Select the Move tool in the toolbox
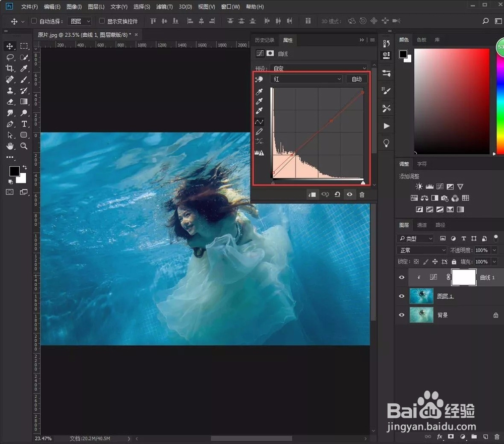504x444 pixels. 10,46
